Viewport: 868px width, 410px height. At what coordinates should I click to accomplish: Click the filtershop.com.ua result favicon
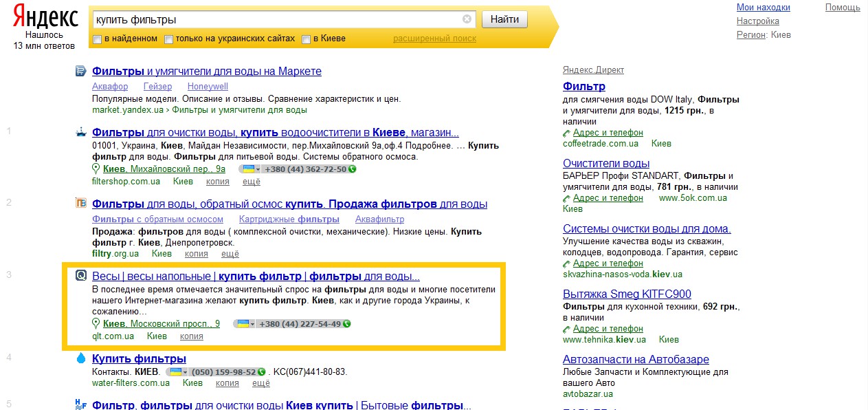tap(80, 132)
